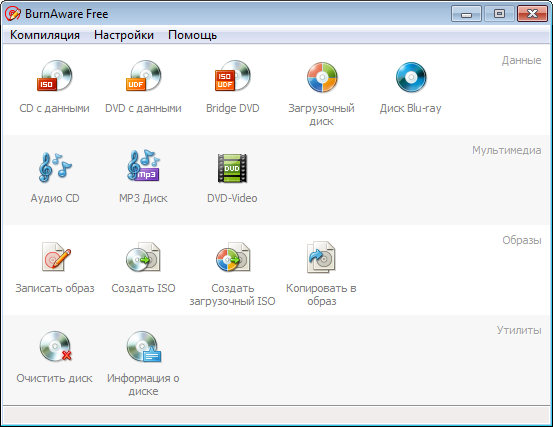
Task: Select the Диск Blu-ray blue disc icon
Action: click(x=411, y=77)
